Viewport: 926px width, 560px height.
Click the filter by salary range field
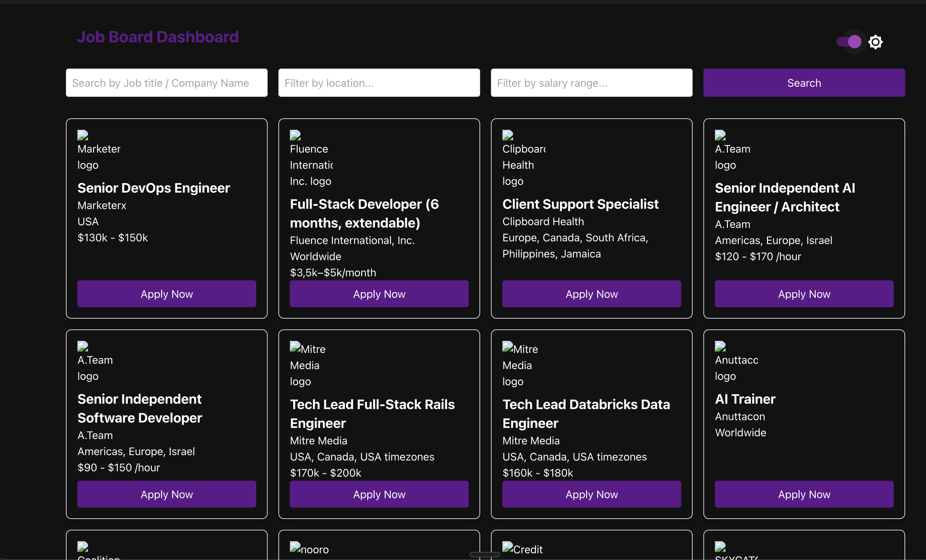[591, 83]
